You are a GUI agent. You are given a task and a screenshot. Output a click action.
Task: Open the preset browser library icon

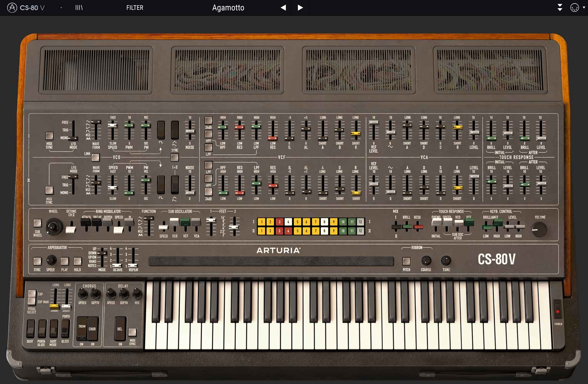(79, 8)
